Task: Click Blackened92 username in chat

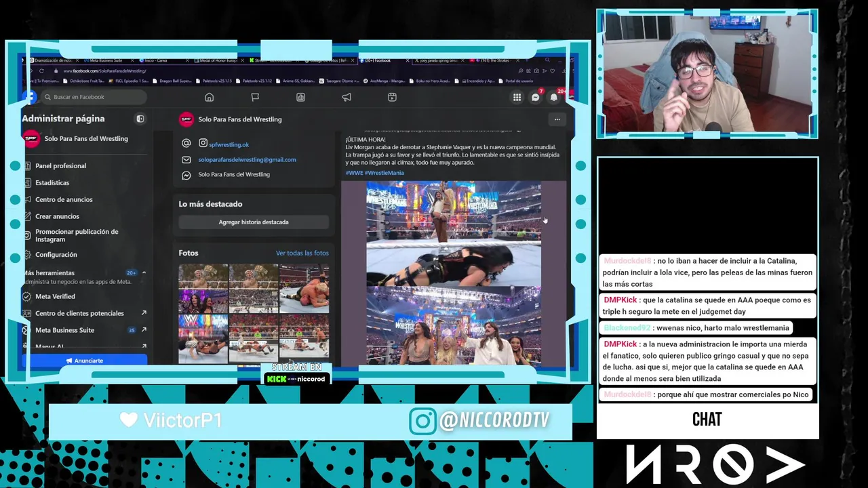Action: point(627,328)
